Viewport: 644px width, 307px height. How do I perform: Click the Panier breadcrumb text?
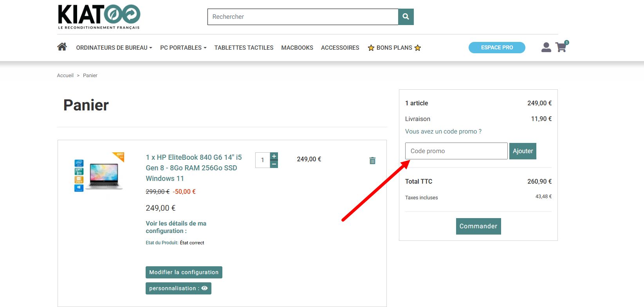tap(90, 76)
